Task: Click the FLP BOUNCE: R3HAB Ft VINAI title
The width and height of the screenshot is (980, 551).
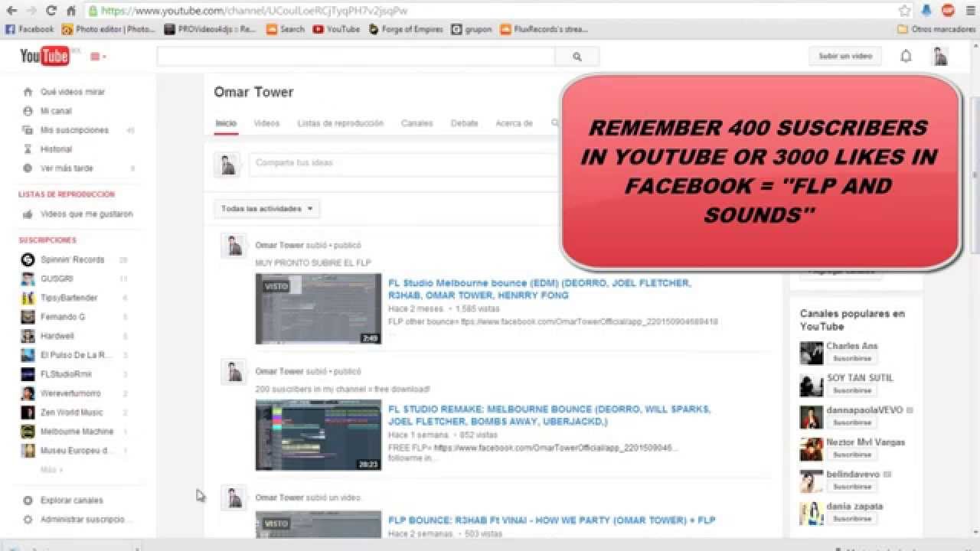Action: pos(551,520)
